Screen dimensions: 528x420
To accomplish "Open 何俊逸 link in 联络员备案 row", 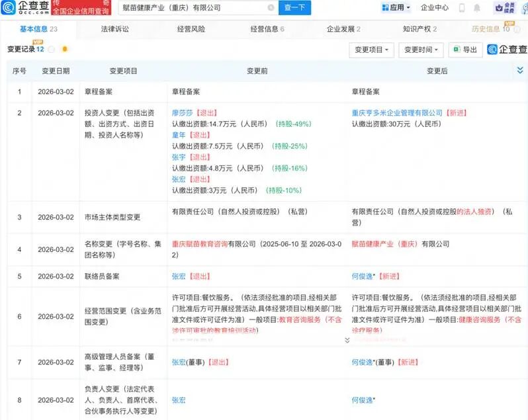I will [x=363, y=276].
